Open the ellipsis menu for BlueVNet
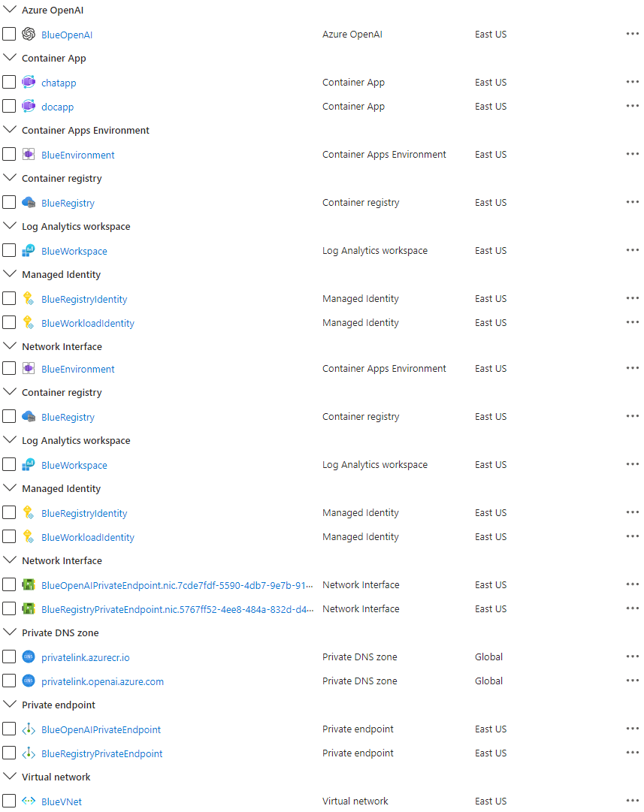 632,801
